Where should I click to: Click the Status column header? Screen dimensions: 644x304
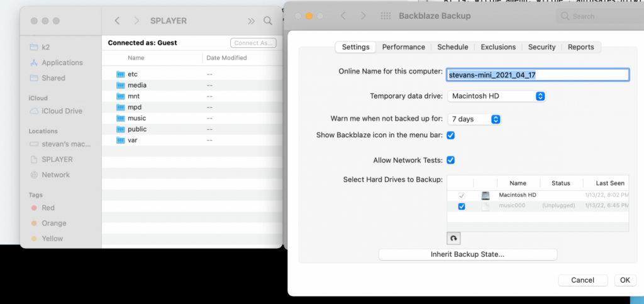pos(560,183)
